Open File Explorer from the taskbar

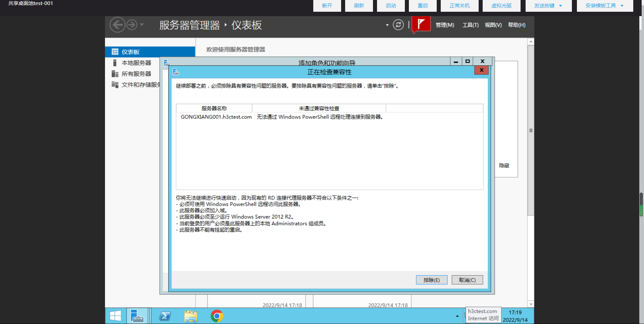(191, 316)
